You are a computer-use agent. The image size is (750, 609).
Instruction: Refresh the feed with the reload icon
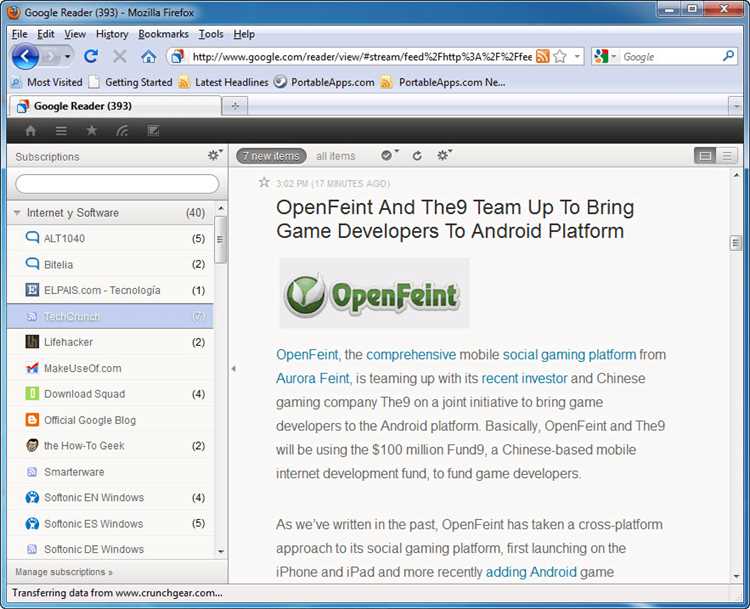[417, 156]
